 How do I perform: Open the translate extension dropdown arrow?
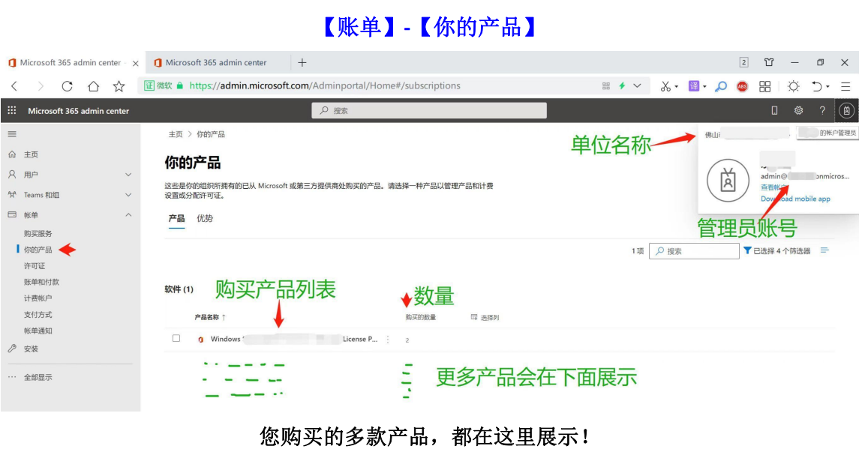(x=704, y=87)
